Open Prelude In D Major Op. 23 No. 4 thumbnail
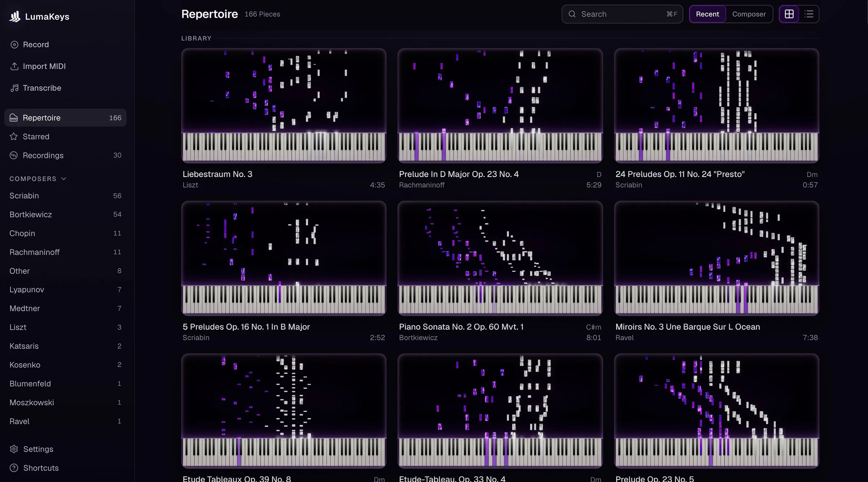This screenshot has height=482, width=868. pos(500,106)
